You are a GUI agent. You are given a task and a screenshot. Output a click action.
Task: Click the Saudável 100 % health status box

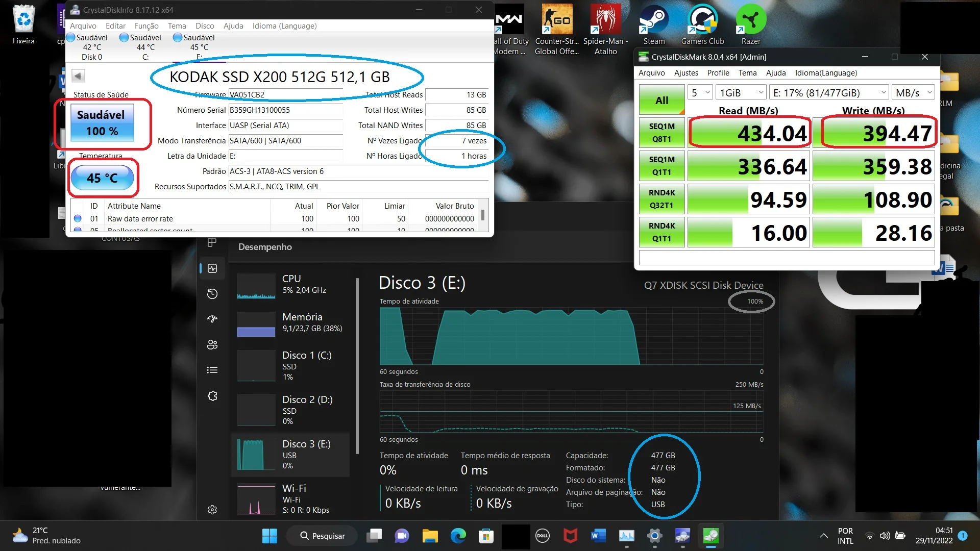pos(102,123)
